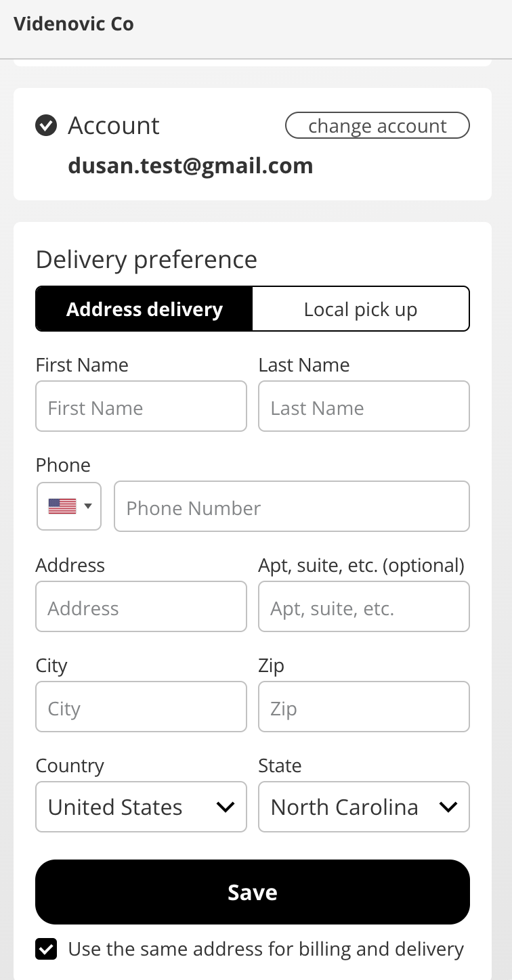Click the Apt, suite, etc. field
Screen dimensions: 512x980
(364, 606)
